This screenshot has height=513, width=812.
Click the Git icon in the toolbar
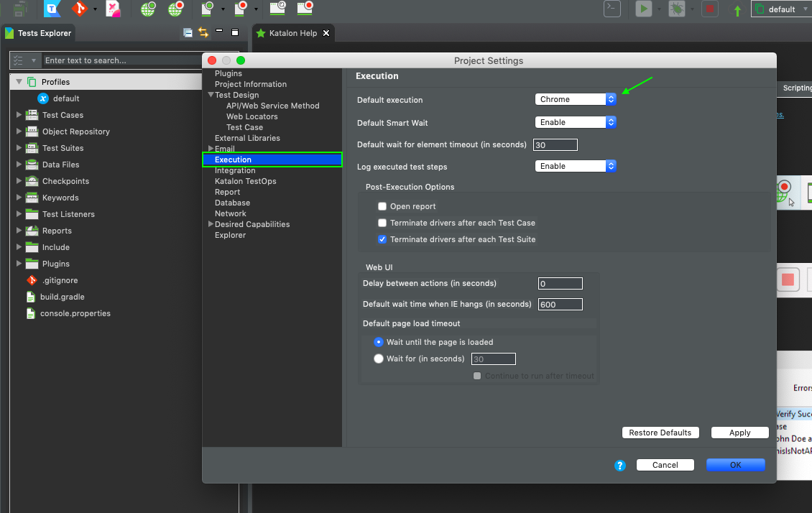click(x=79, y=9)
